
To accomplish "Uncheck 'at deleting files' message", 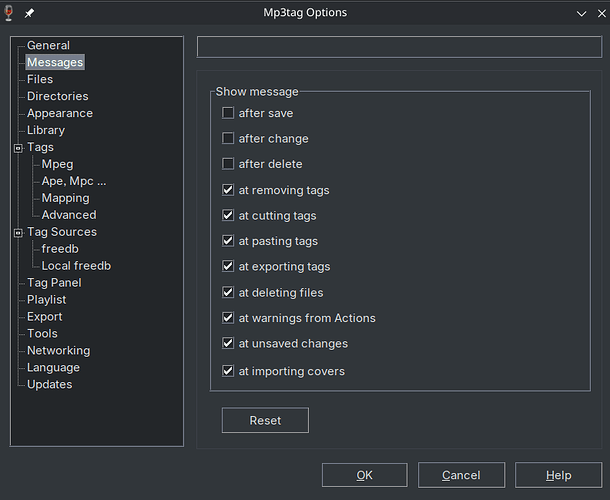I will coord(228,292).
